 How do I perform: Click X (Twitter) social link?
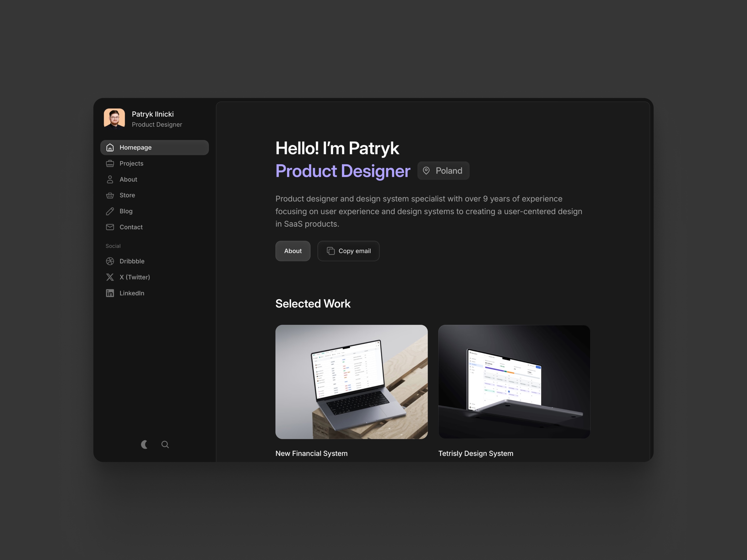click(x=135, y=277)
